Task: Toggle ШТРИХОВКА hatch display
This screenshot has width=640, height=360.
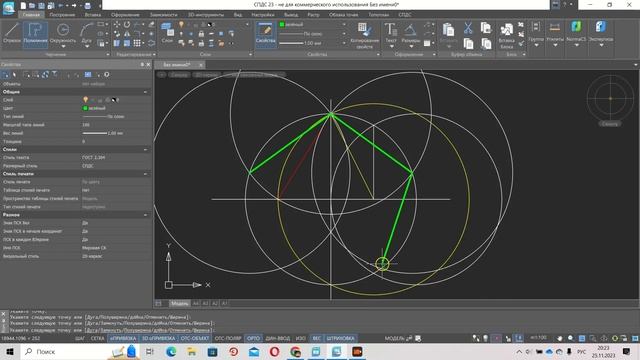Action: point(340,338)
